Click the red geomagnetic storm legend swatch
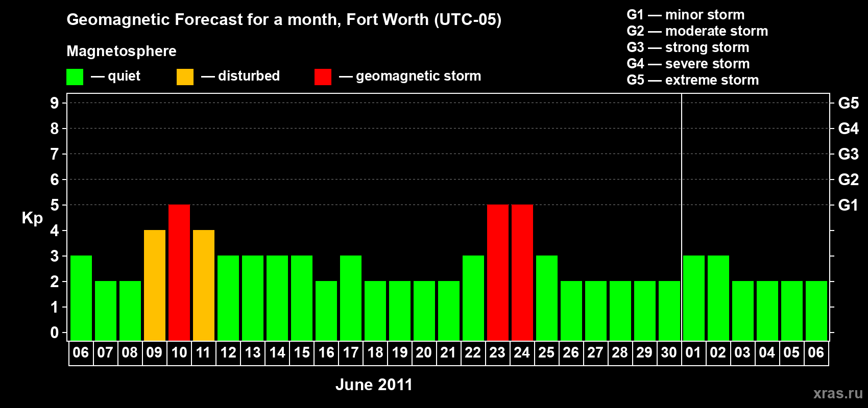This screenshot has height=408, width=868. coord(323,77)
